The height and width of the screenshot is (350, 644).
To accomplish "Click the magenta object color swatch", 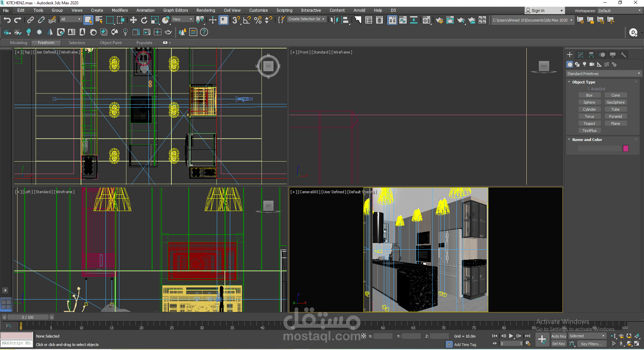I will click(x=626, y=148).
